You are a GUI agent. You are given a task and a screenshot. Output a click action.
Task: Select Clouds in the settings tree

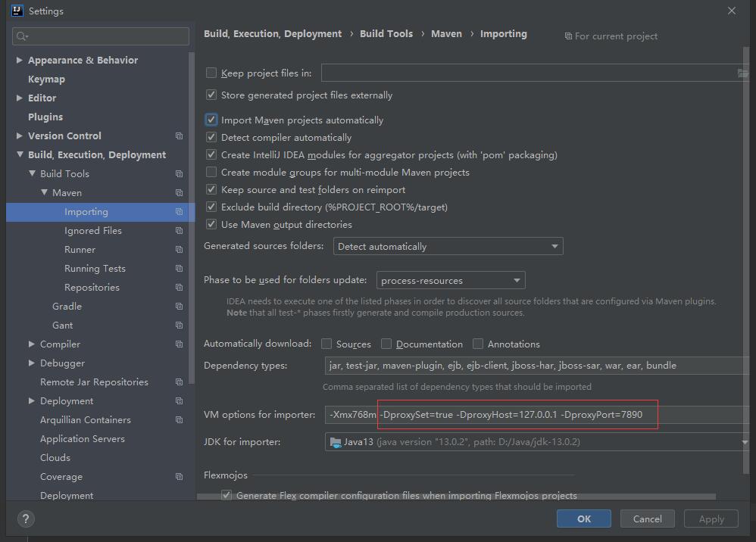point(55,458)
